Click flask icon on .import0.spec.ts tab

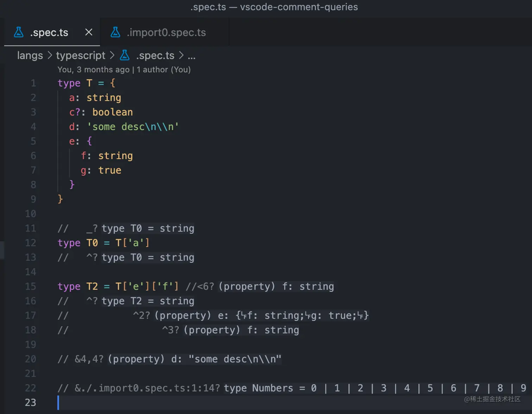(115, 32)
